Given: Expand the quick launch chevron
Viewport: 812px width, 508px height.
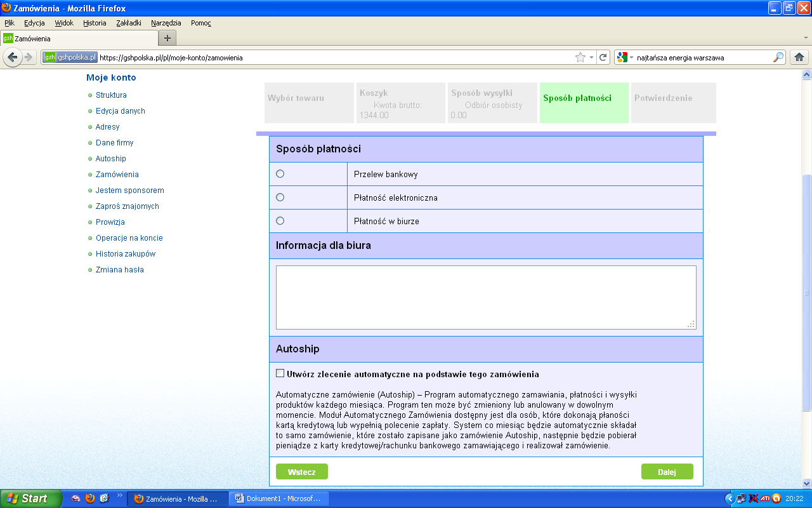Looking at the screenshot, I should coord(119,495).
